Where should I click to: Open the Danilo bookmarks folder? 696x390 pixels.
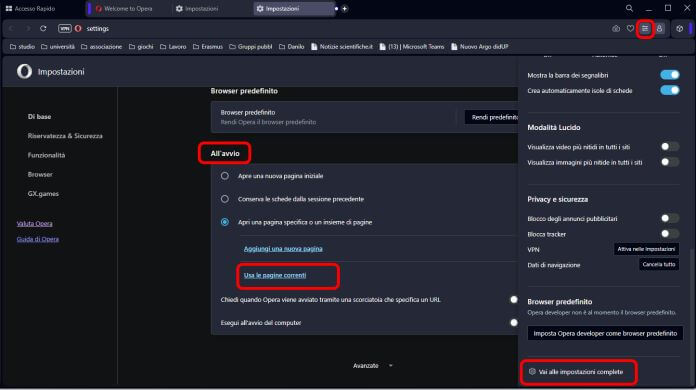(291, 47)
